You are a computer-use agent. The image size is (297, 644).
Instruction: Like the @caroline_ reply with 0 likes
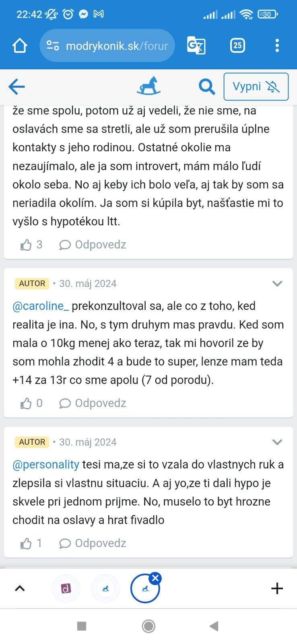[x=27, y=403]
